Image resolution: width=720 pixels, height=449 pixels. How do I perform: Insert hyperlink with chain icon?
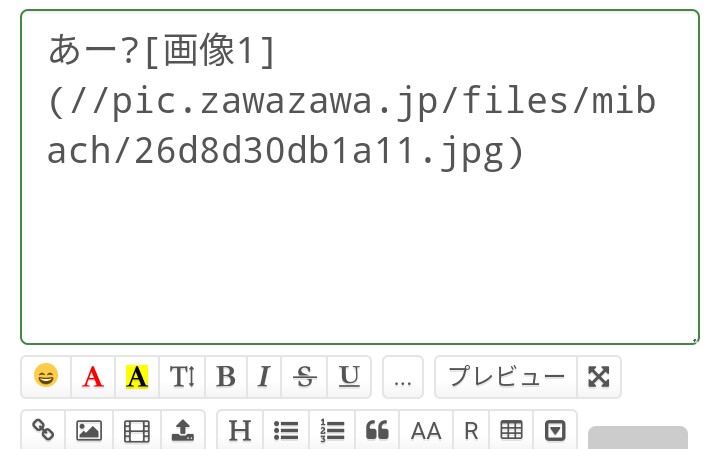tap(43, 430)
